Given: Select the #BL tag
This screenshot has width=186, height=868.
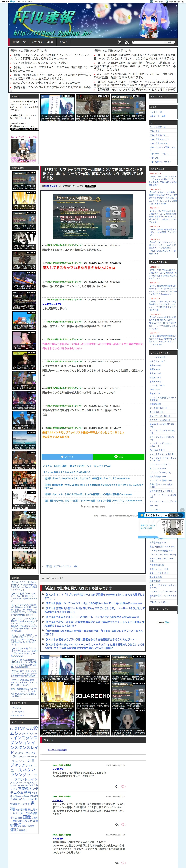Looking at the screenshot, I should (x=76, y=566).
